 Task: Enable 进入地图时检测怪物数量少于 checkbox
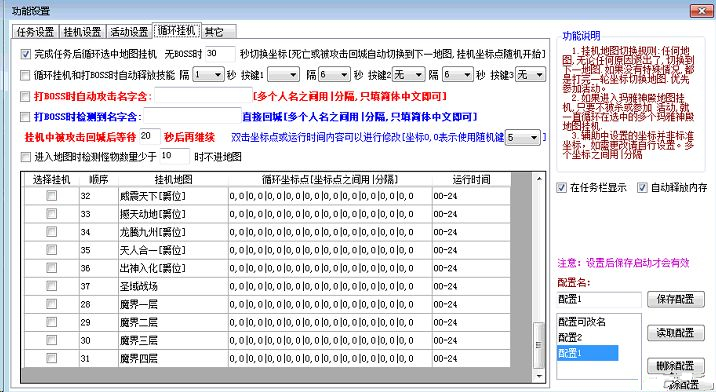(x=26, y=157)
